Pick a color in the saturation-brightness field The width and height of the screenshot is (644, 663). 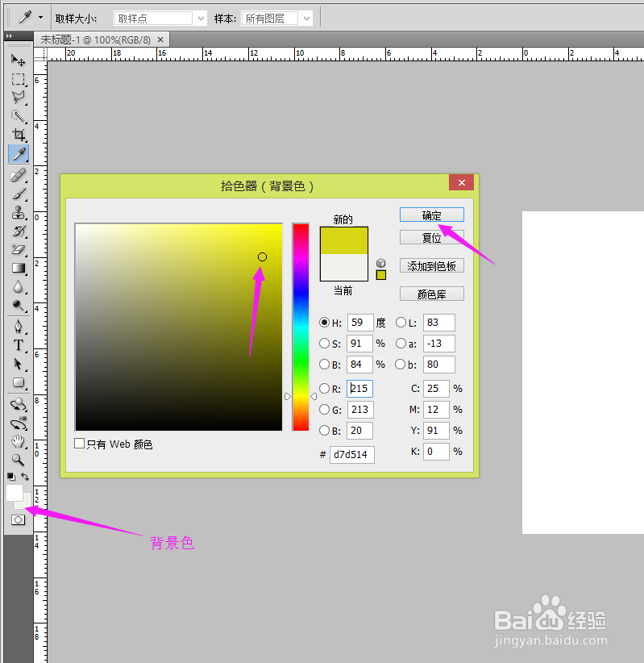(179, 327)
